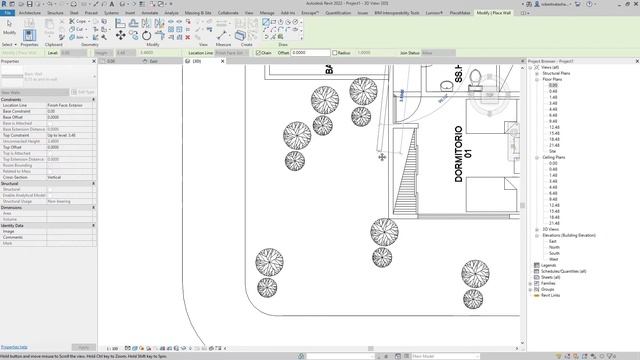Select the Rectangle draw tool

[x=273, y=22]
